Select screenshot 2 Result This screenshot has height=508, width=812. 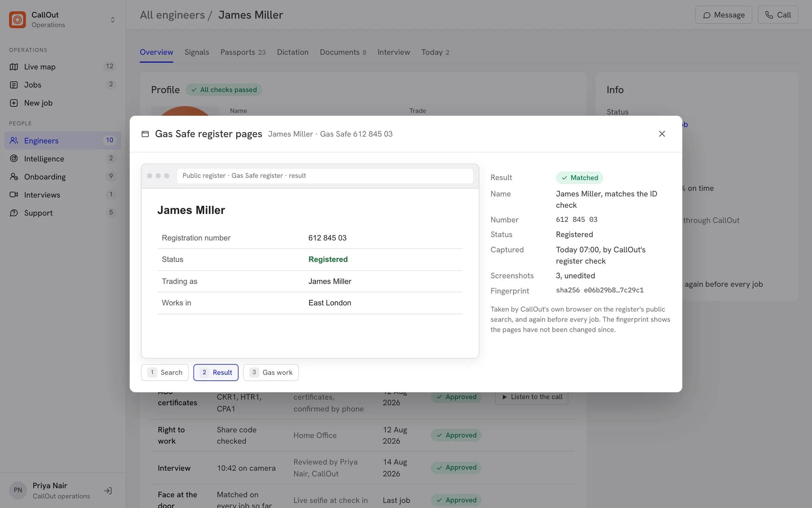coord(216,373)
